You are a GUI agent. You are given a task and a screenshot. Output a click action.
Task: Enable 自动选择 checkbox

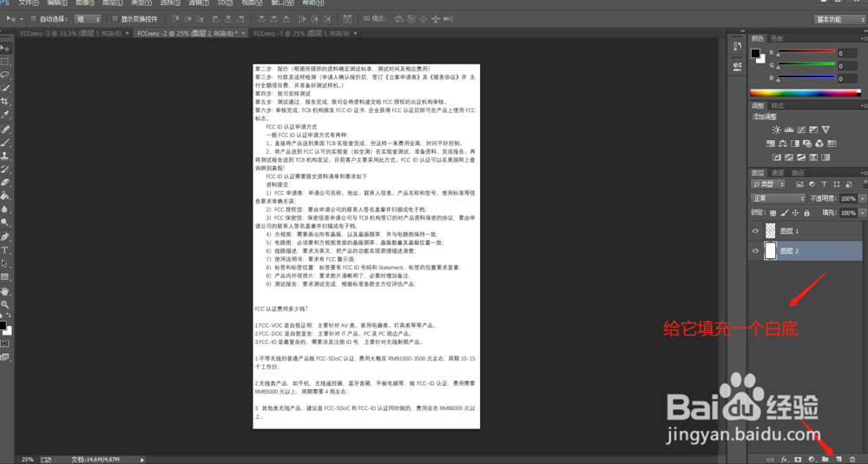click(33, 19)
